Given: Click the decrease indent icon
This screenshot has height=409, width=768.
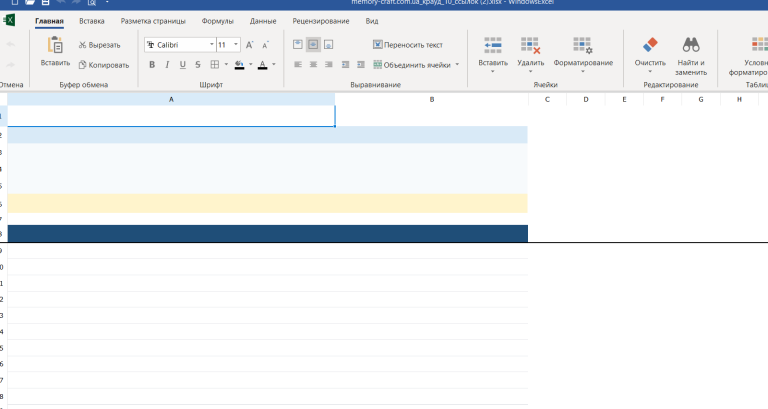Looking at the screenshot, I should pyautogui.click(x=345, y=65).
